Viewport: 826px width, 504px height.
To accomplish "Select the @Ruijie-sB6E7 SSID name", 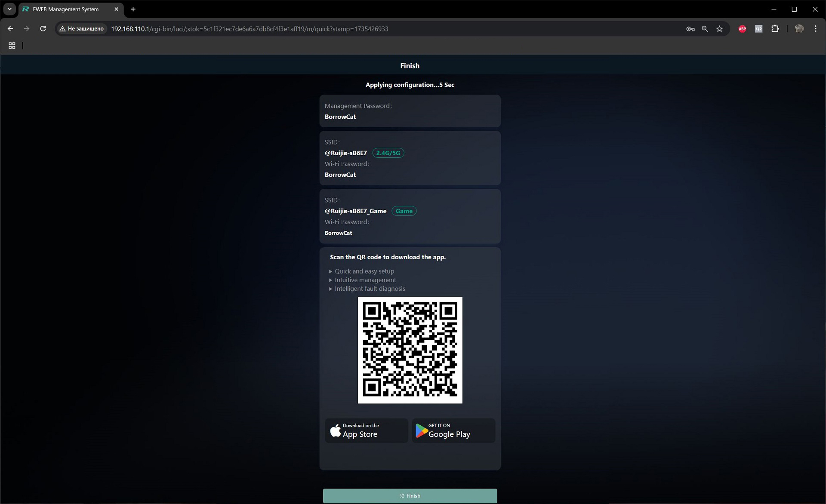I will pos(346,153).
